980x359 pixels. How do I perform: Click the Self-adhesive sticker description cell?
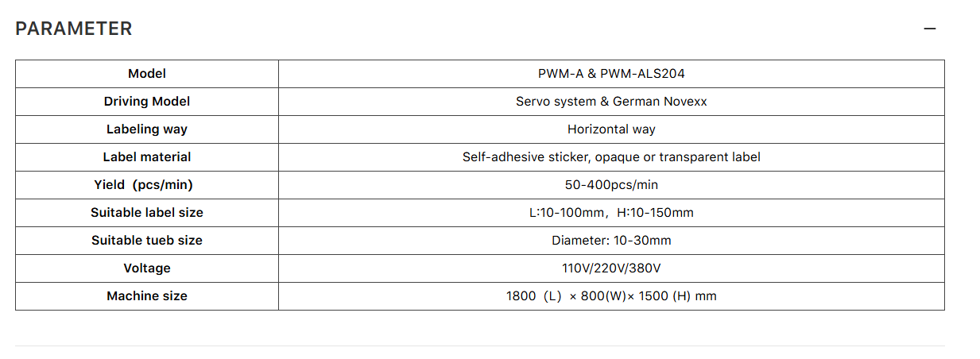[x=611, y=157]
